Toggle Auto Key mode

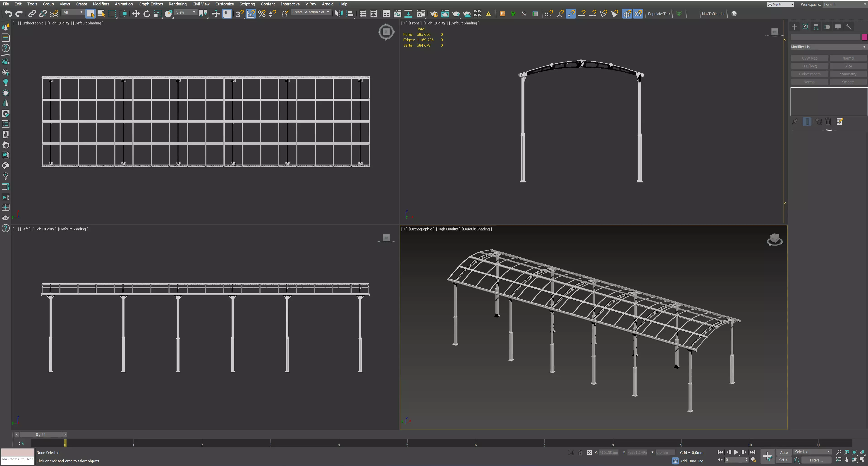click(x=784, y=452)
